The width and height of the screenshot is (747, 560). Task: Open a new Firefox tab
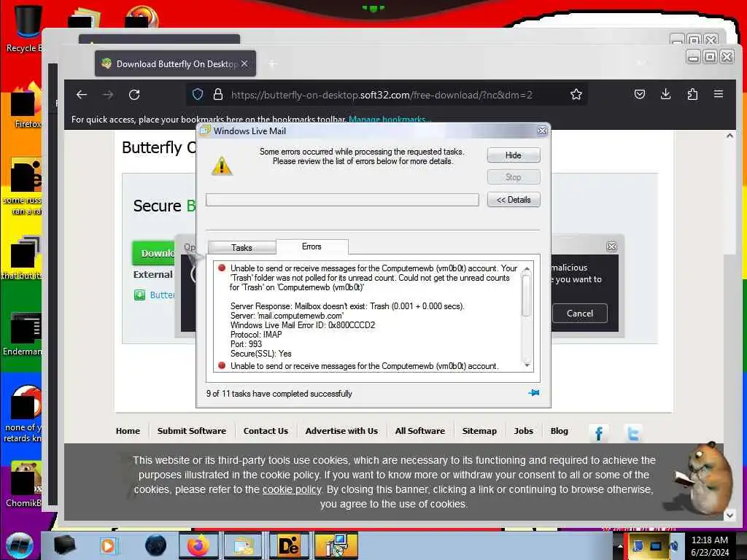(273, 64)
